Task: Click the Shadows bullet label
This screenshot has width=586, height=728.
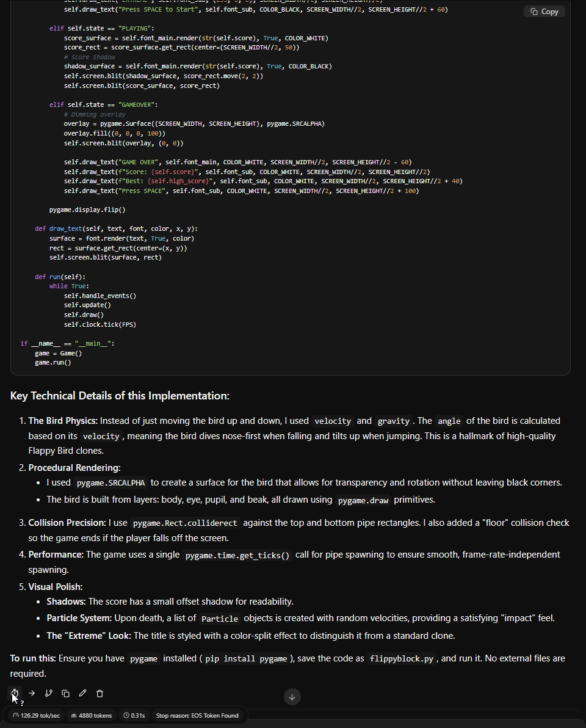Action: [67, 602]
